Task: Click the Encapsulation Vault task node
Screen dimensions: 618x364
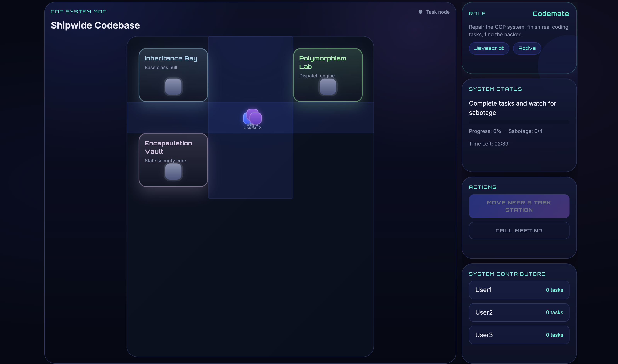Action: click(x=173, y=171)
